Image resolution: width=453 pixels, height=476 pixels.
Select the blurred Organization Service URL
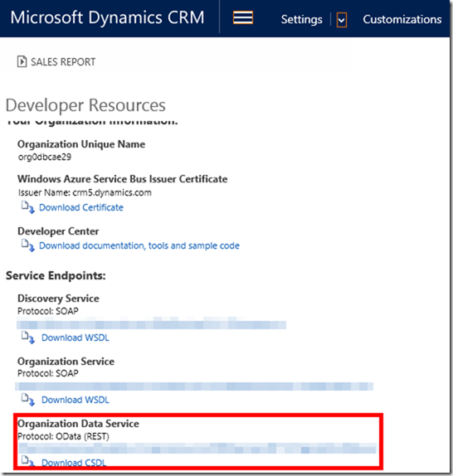pyautogui.click(x=194, y=386)
